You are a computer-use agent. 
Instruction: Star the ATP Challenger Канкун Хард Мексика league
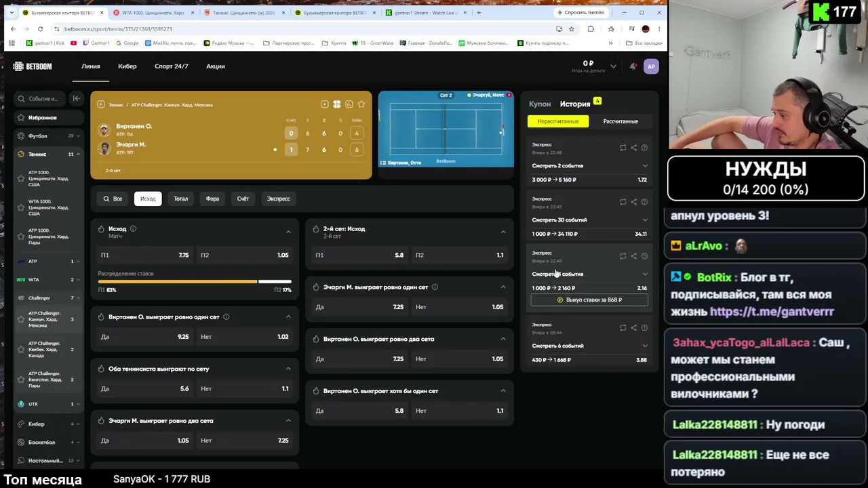click(x=21, y=319)
